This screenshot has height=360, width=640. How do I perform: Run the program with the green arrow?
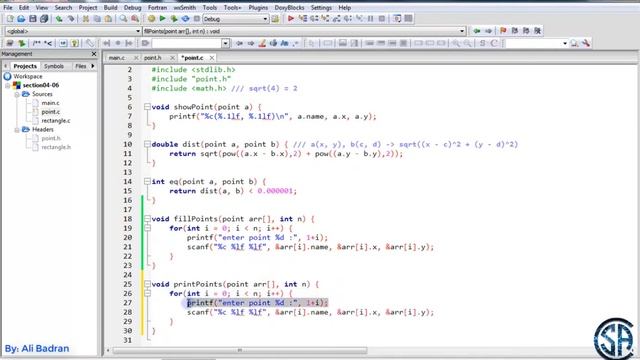click(162, 19)
